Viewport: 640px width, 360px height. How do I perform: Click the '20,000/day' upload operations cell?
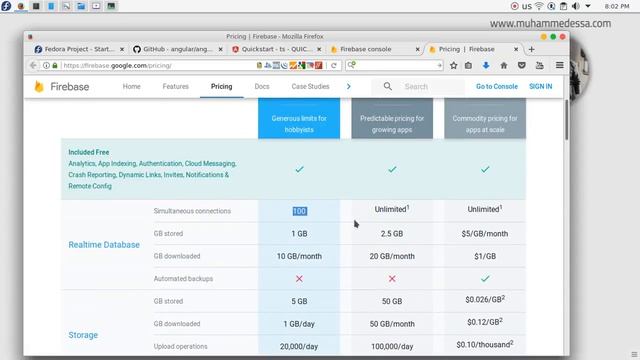pyautogui.click(x=299, y=346)
